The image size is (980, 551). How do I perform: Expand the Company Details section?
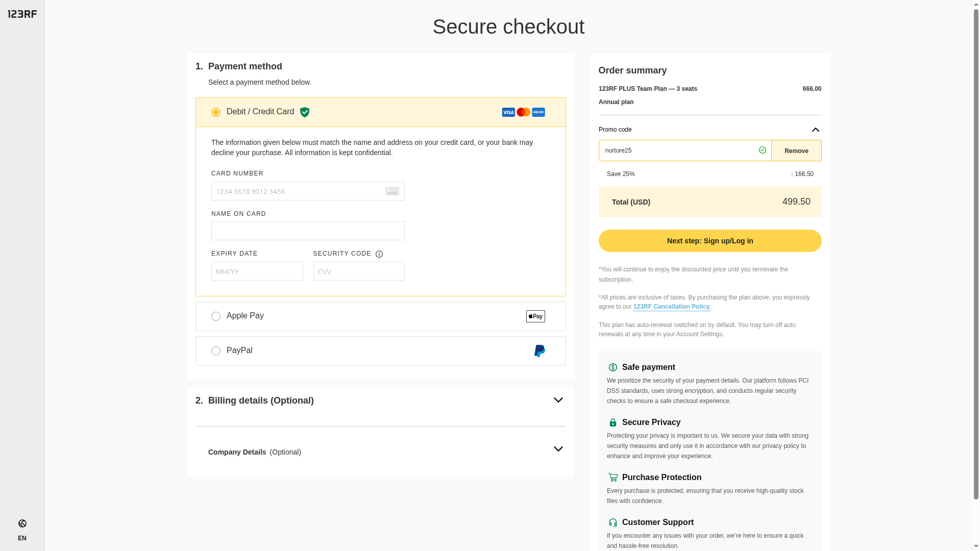point(558,449)
